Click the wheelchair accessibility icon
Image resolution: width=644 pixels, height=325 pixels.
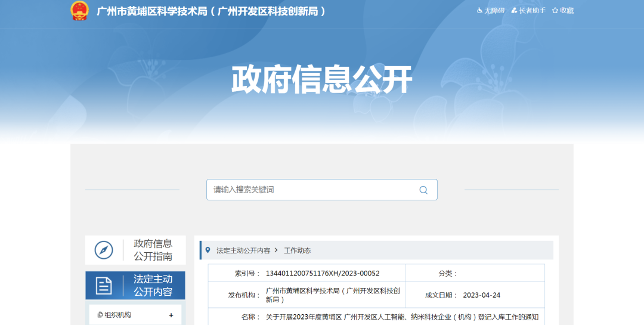pyautogui.click(x=479, y=11)
